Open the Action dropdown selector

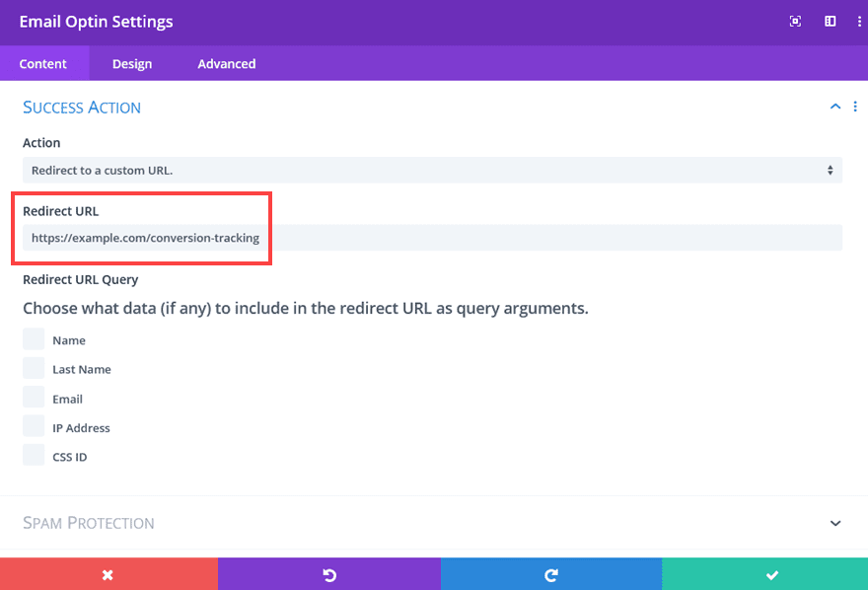[x=432, y=170]
